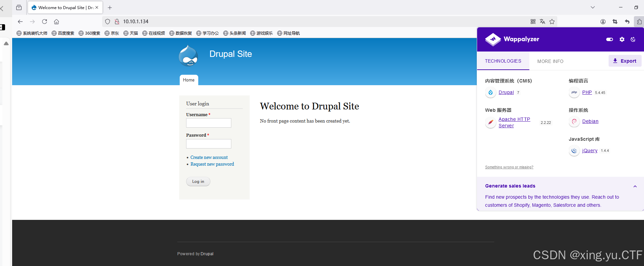Click the browser forward arrow
The image size is (644, 266).
[32, 22]
